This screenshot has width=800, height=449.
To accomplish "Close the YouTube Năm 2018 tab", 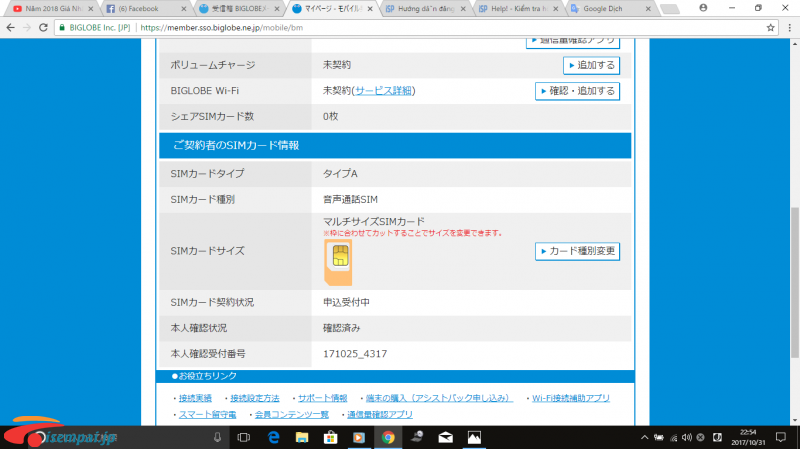I will point(90,9).
